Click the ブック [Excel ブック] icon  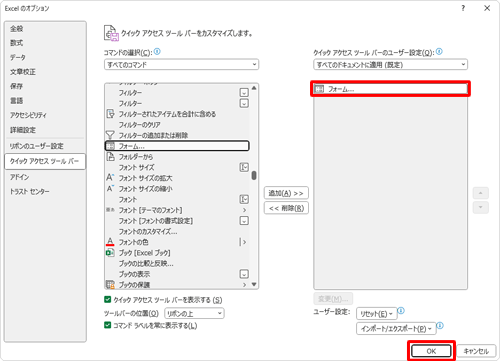(110, 253)
